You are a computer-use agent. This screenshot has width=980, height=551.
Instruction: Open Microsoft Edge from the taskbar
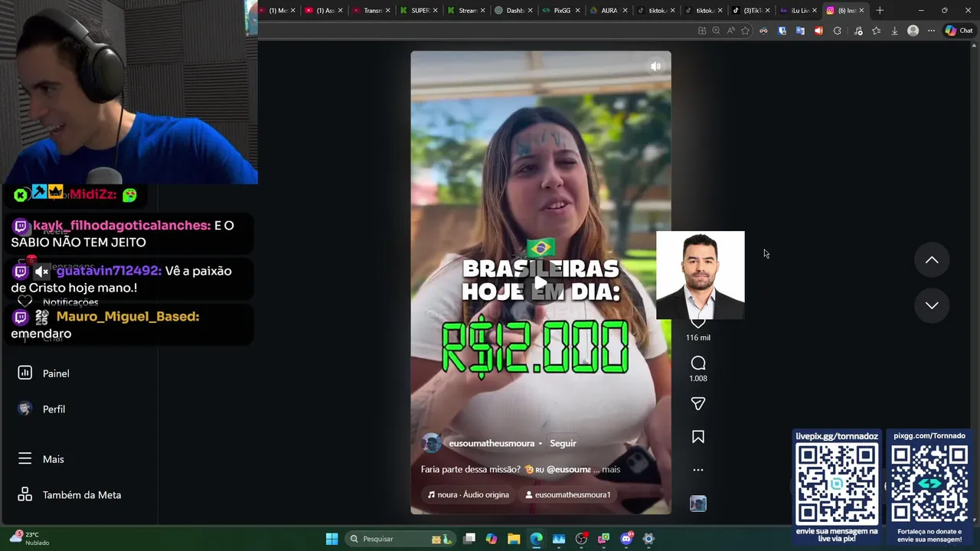(536, 539)
